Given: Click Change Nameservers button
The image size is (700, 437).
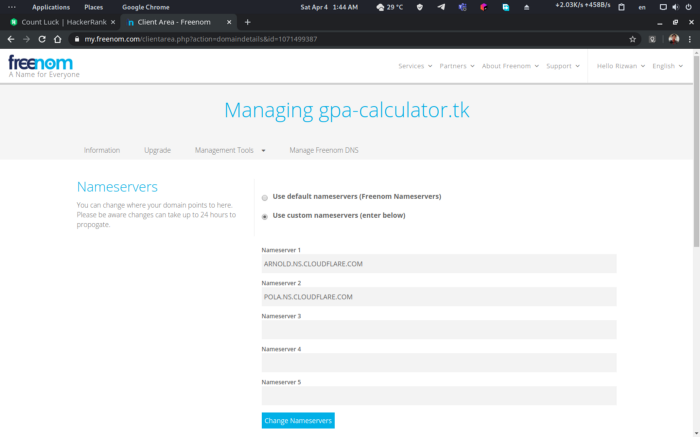Looking at the screenshot, I should (x=298, y=420).
